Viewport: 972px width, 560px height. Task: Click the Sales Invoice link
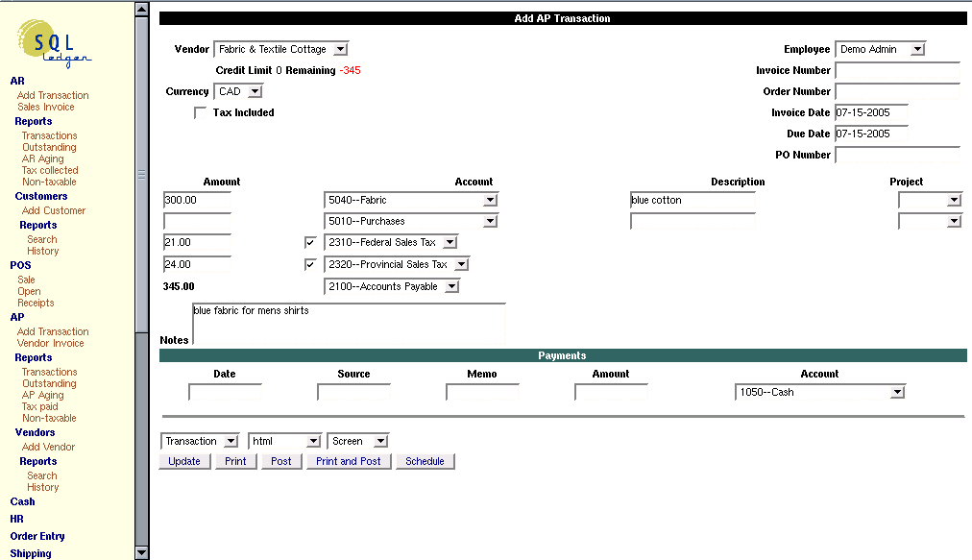(45, 107)
